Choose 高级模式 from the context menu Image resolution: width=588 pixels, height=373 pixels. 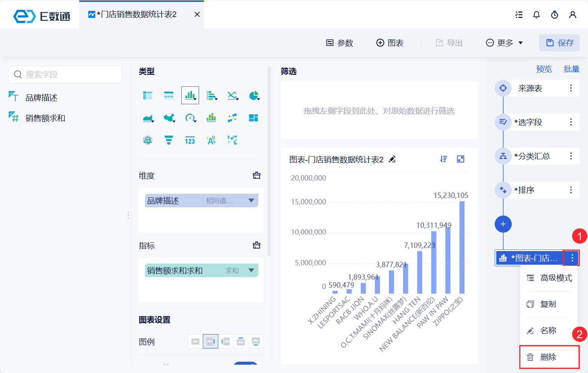(x=549, y=278)
